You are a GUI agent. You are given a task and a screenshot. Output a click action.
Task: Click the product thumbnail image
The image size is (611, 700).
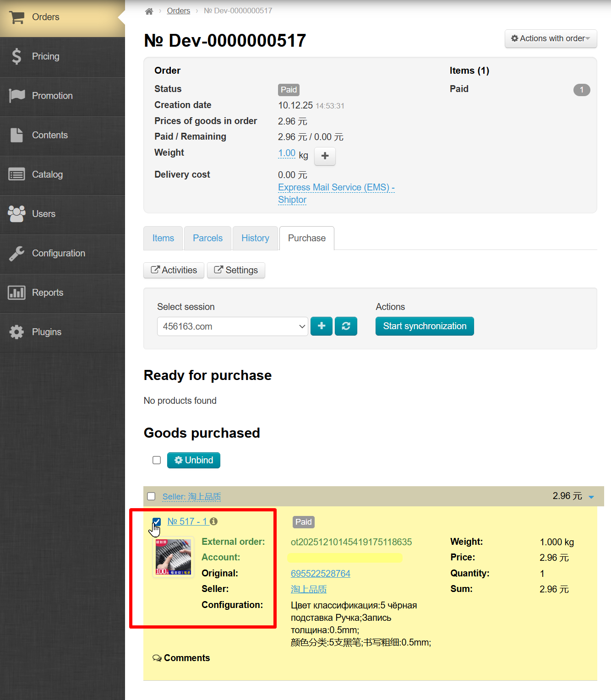tap(173, 557)
